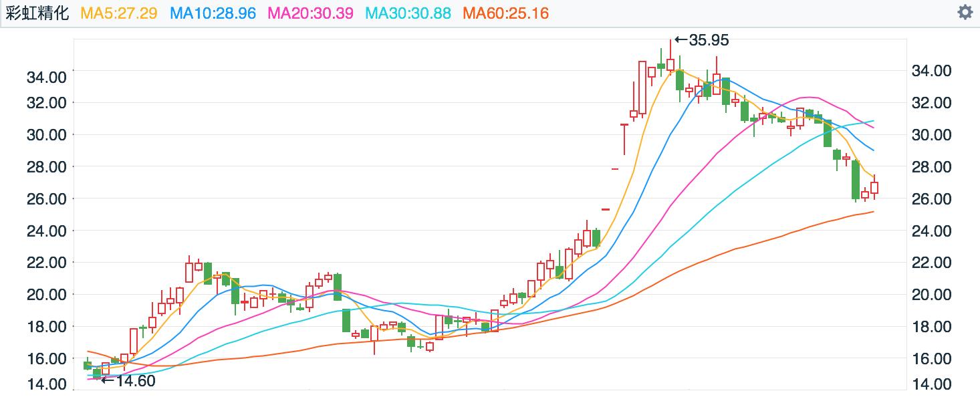Click the 16.00 label on left axis

[x=46, y=359]
